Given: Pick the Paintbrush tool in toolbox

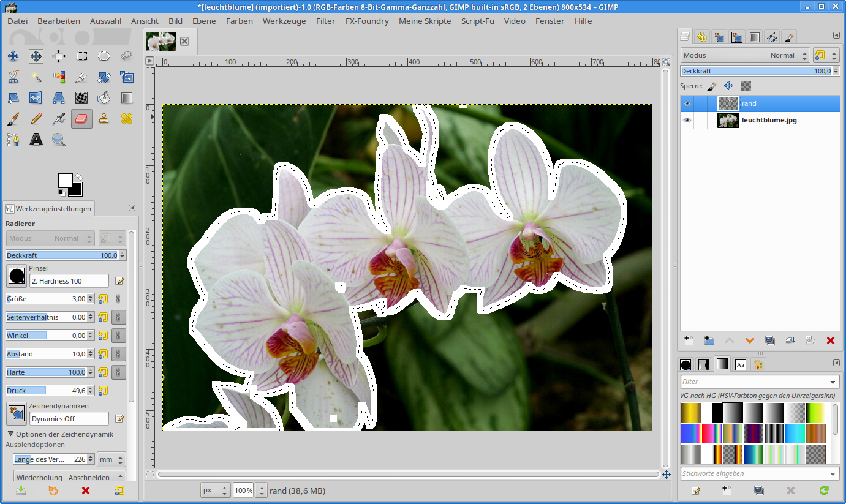Looking at the screenshot, I should (x=13, y=119).
